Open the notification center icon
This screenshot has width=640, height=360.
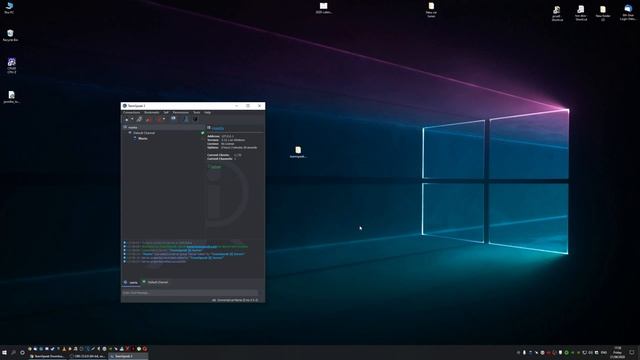tap(632, 352)
